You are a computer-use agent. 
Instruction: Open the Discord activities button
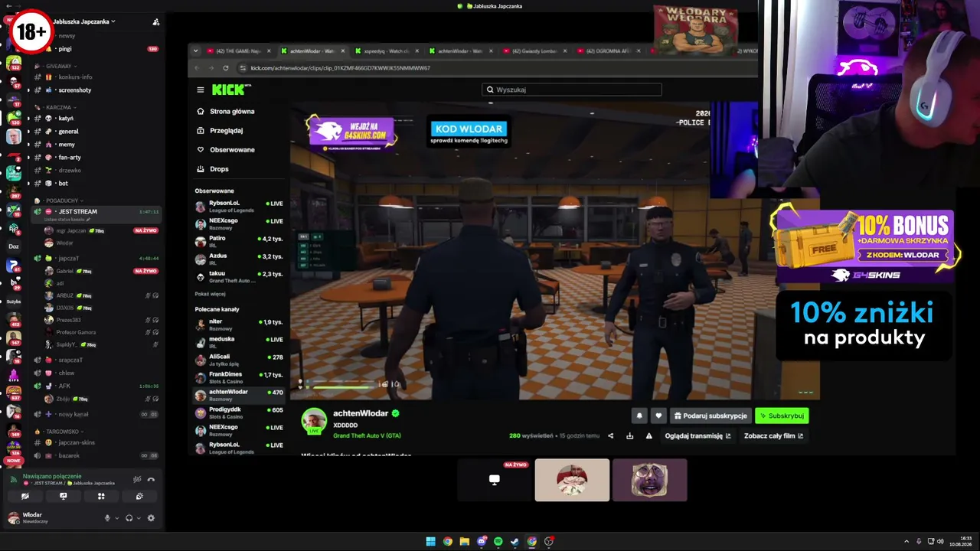point(101,496)
